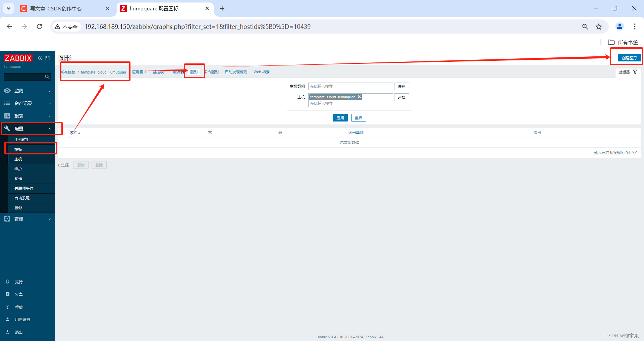The image size is (644, 341).
Task: Open 维护 in the sidebar
Action: (18, 169)
